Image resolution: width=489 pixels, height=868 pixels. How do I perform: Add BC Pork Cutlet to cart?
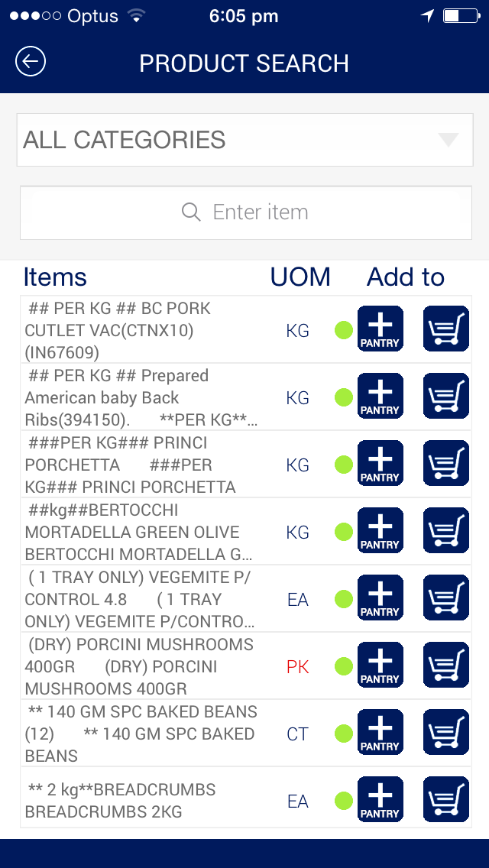446,329
